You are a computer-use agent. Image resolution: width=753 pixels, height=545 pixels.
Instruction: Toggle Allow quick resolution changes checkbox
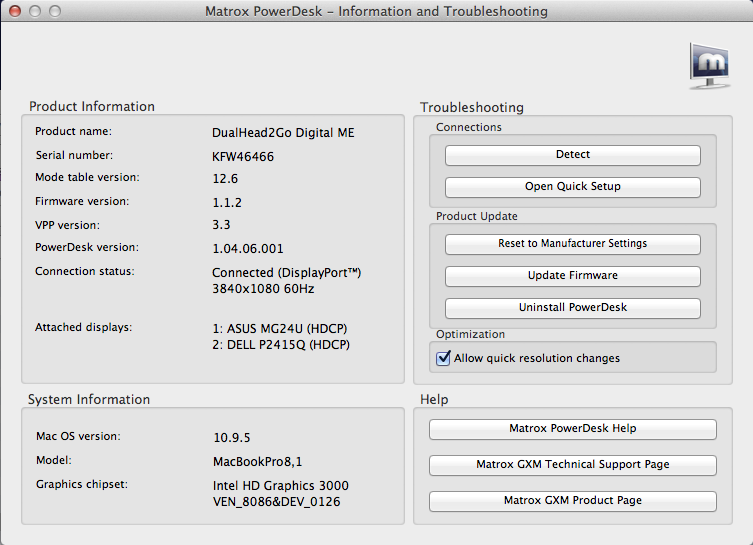pos(443,358)
